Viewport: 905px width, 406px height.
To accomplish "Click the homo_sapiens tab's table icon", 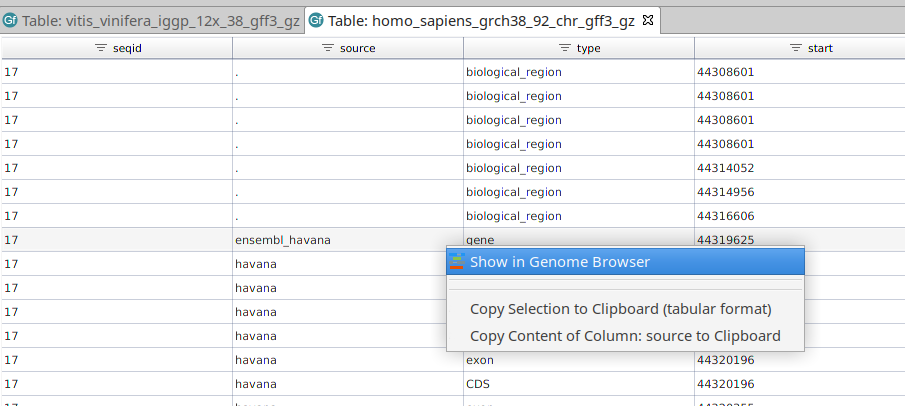I will (x=316, y=20).
